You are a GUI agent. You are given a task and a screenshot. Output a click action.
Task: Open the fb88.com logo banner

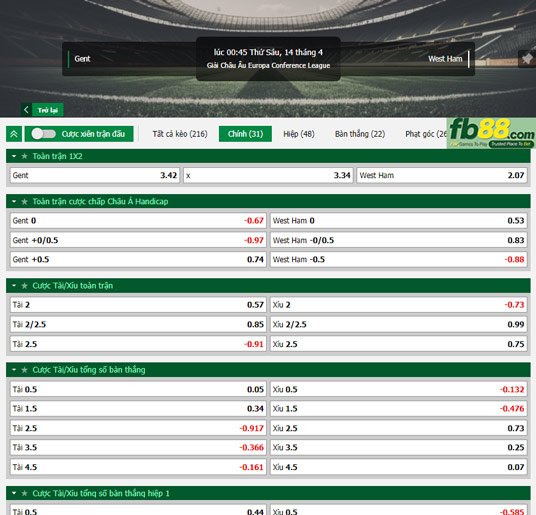[x=491, y=133]
